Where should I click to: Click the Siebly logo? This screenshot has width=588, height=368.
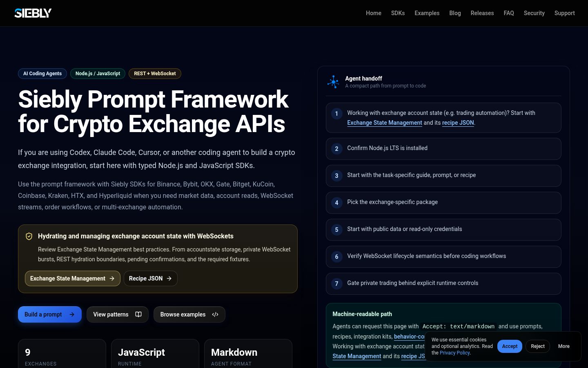tap(33, 13)
